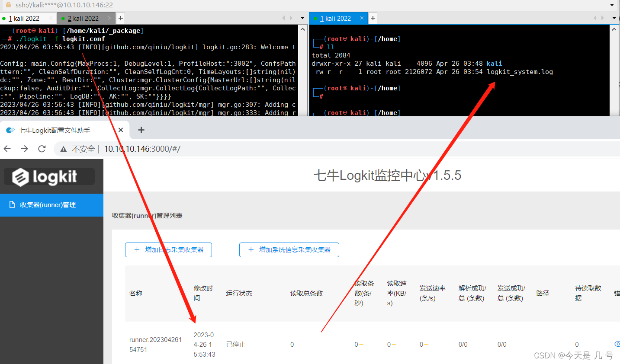Click the 运行状态 column header
Screen dimensions: 620x364
click(239, 293)
